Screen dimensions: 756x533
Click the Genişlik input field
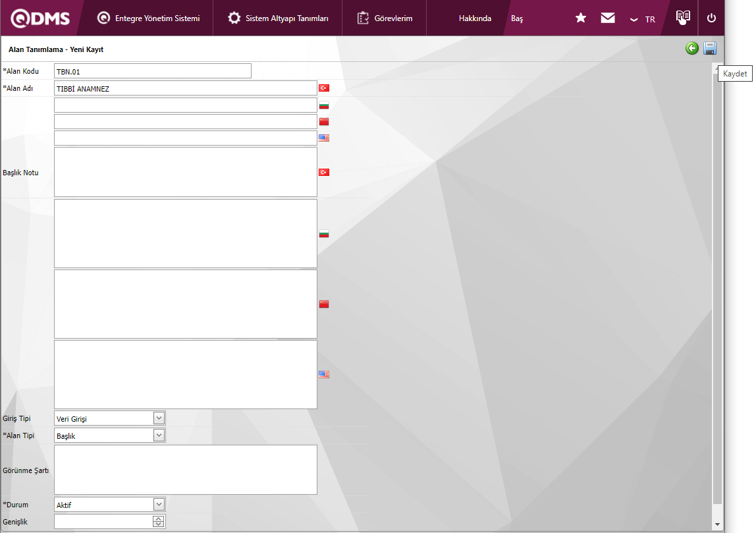coord(103,521)
